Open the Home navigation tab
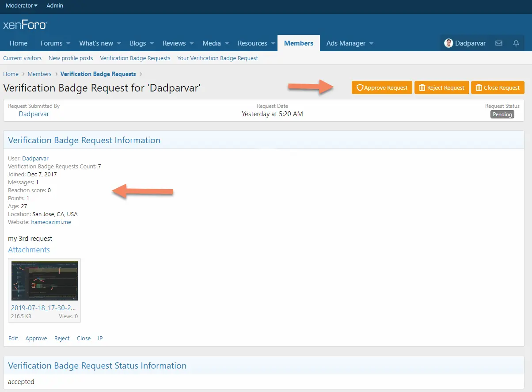The image size is (532, 392). (x=19, y=43)
